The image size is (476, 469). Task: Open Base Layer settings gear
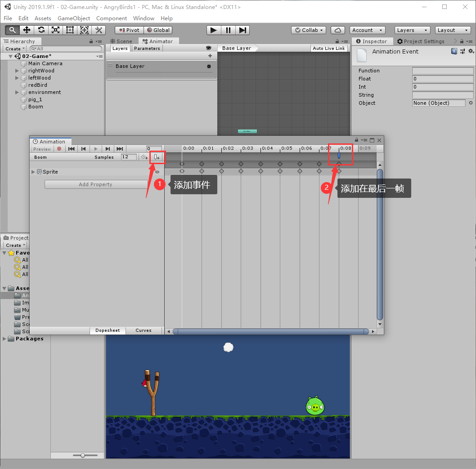tap(209, 66)
